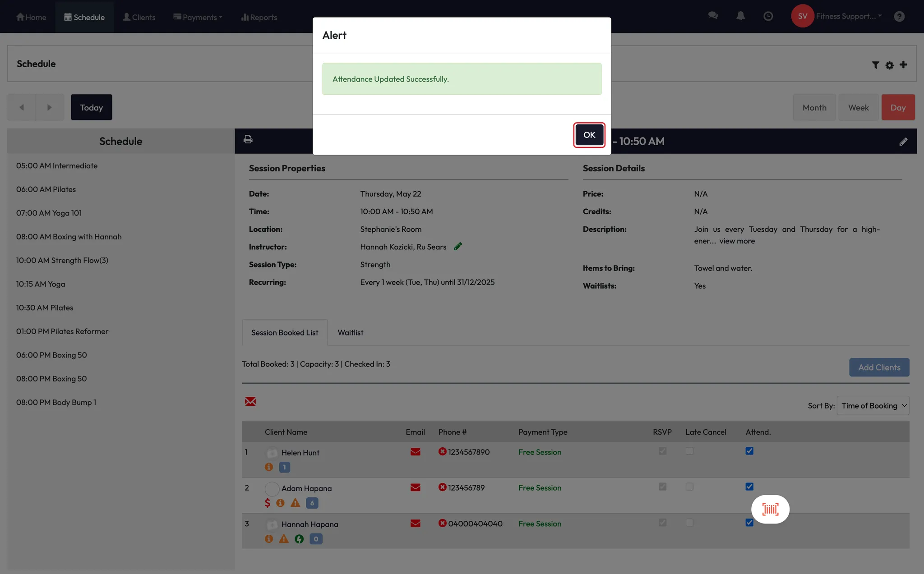This screenshot has height=574, width=924.
Task: Switch to the Waitlist tab
Action: tap(350, 332)
